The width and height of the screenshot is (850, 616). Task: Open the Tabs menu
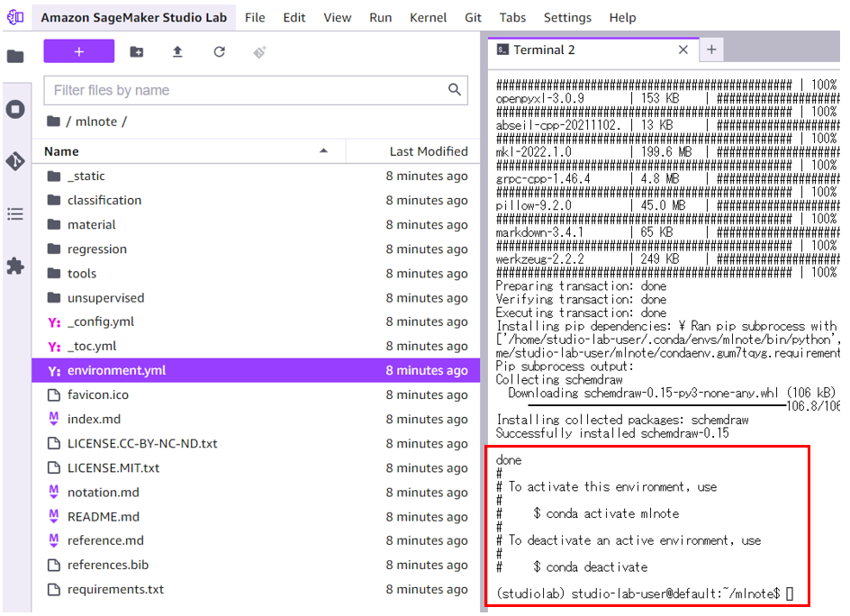[512, 17]
